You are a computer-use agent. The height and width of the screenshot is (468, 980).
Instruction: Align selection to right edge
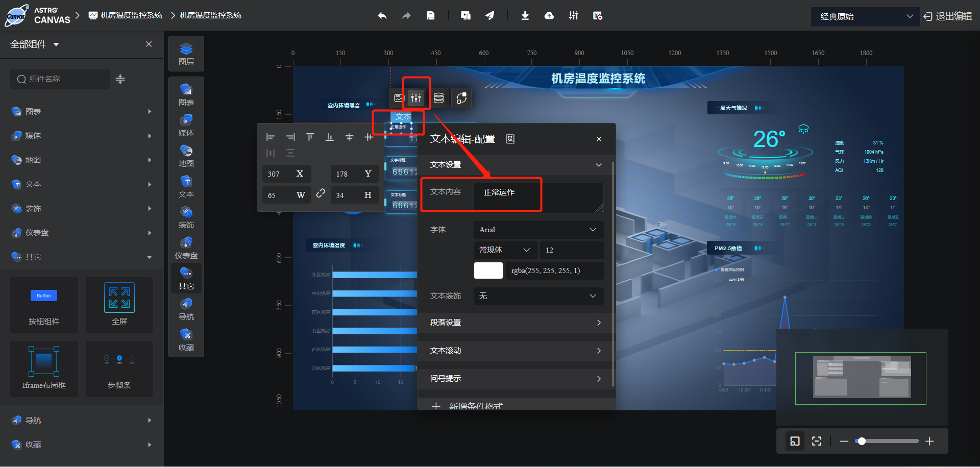point(290,137)
